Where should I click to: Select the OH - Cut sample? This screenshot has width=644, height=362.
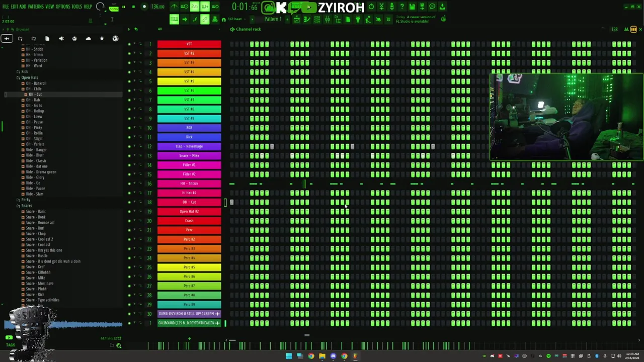(x=35, y=94)
